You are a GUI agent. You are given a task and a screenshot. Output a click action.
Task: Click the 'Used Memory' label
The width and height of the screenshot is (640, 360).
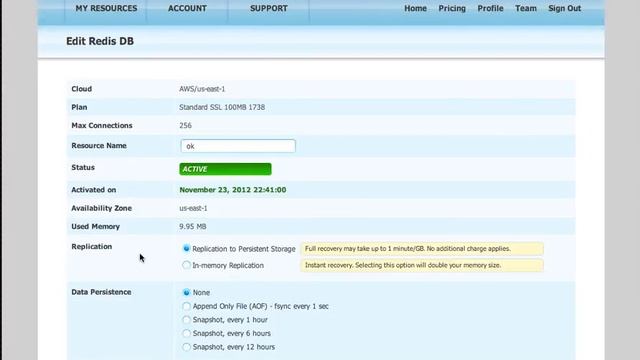96,227
